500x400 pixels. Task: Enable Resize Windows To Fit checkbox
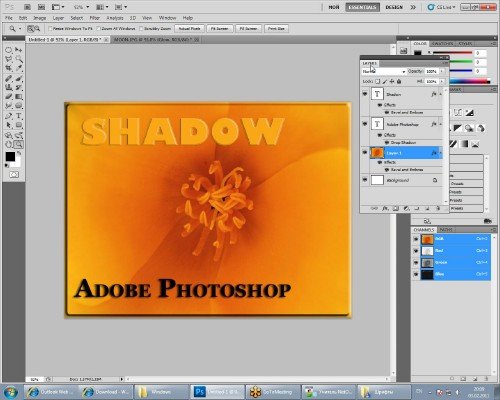coord(51,29)
